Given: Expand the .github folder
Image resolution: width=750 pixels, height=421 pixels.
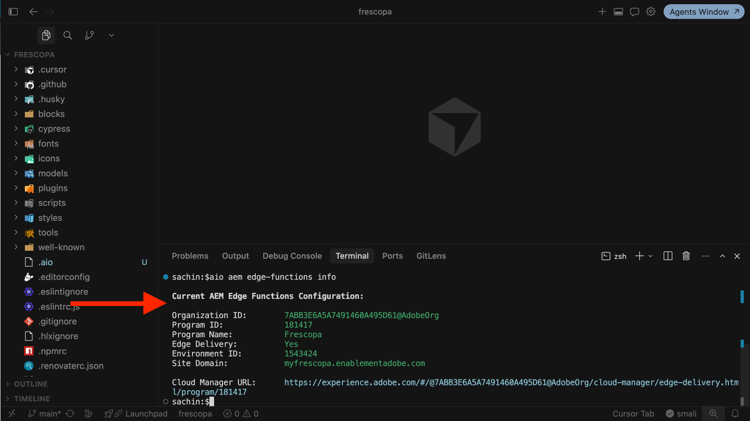Looking at the screenshot, I should [x=16, y=84].
